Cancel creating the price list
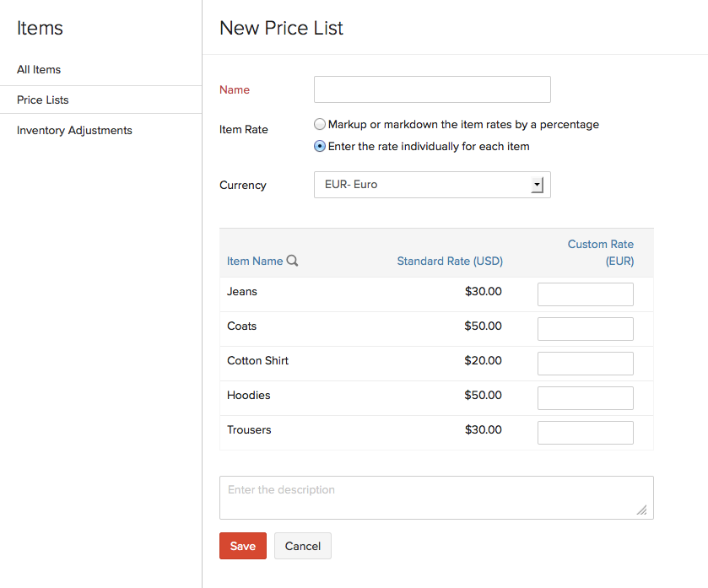This screenshot has width=708, height=588. (302, 546)
